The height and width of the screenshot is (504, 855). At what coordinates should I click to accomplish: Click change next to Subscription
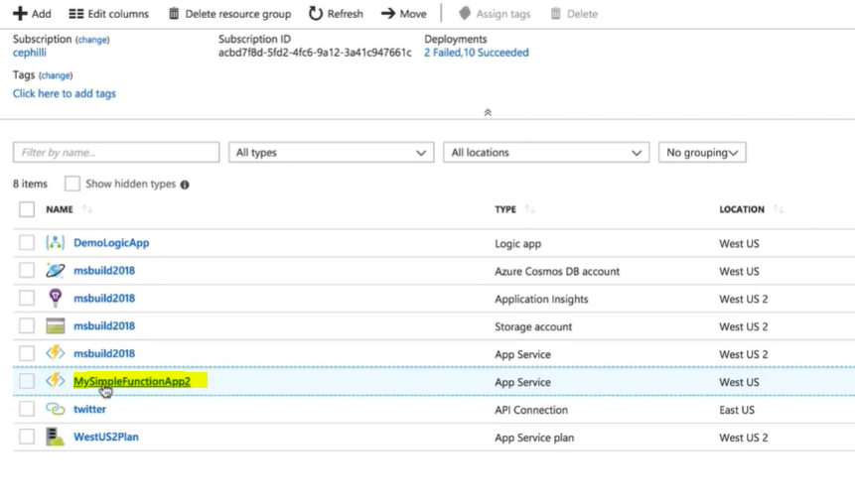[92, 40]
